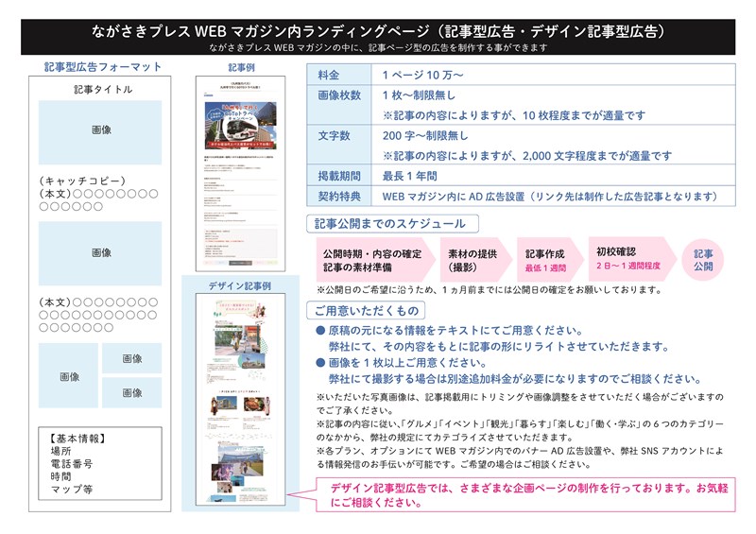The image size is (756, 534).
Task: Click the 【基本情報】 information box
Action: 100,463
